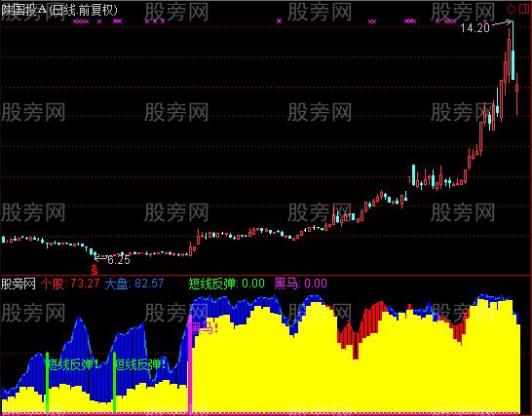The height and width of the screenshot is (416, 532).
Task: Click the 股旁网 indicator name in lower panel header
Action: [x=19, y=284]
